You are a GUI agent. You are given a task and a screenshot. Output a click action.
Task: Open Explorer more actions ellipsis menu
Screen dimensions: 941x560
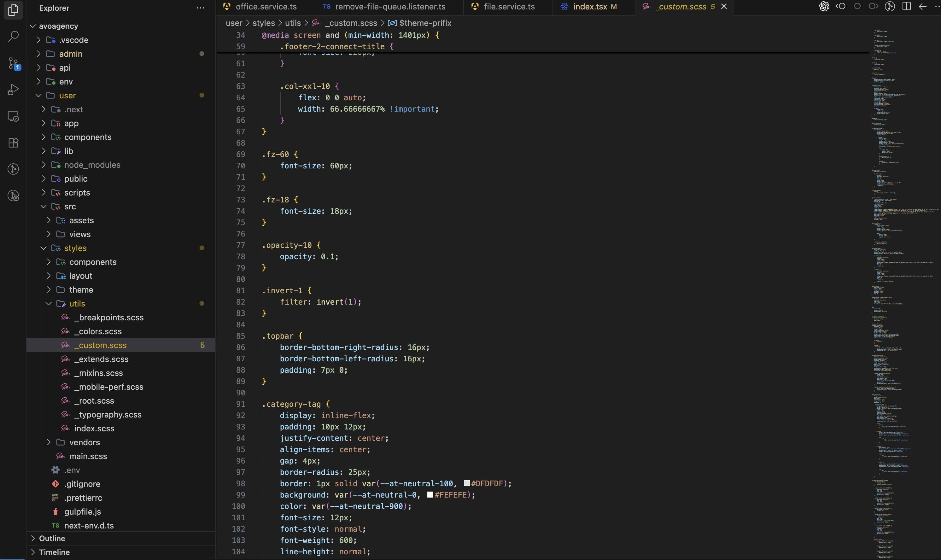coord(201,8)
